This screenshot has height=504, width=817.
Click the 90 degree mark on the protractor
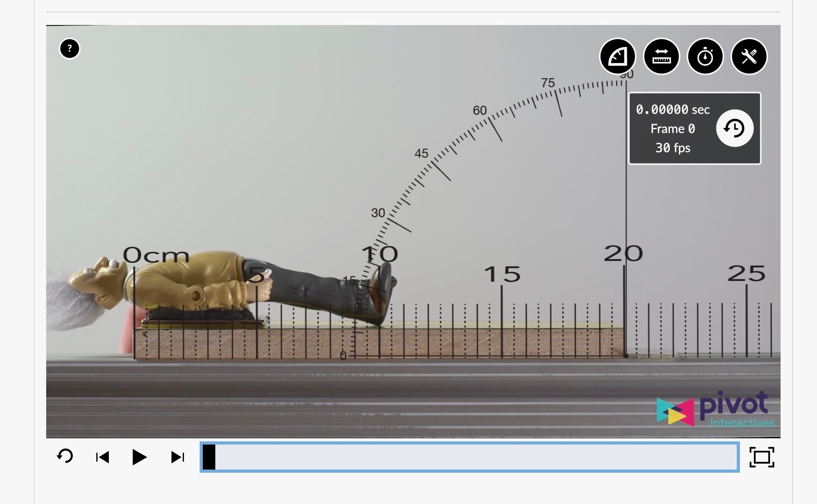coord(627,75)
